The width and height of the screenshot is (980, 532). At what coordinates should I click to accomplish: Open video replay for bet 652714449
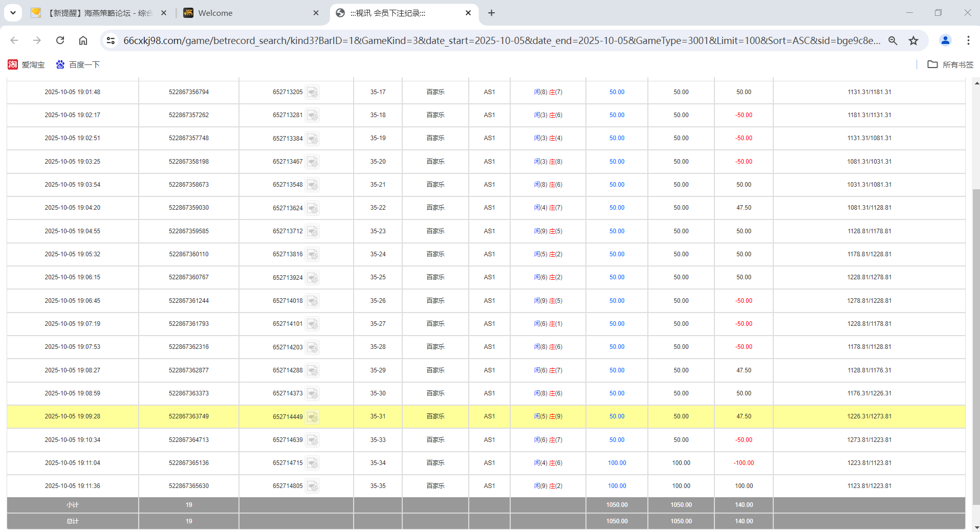click(313, 417)
